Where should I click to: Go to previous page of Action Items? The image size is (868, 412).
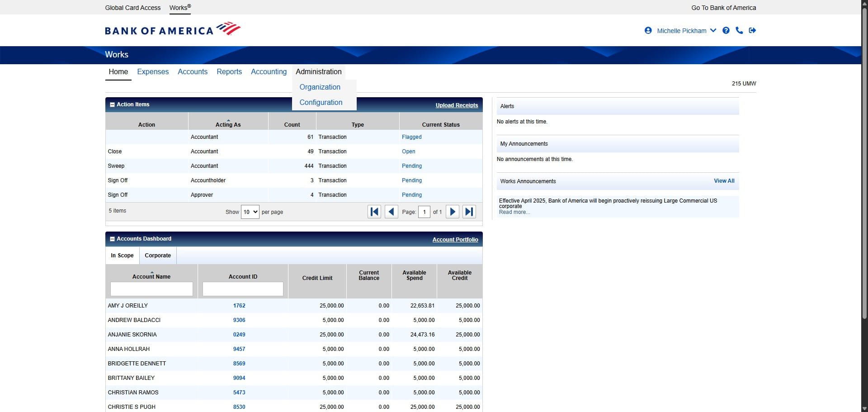click(392, 212)
